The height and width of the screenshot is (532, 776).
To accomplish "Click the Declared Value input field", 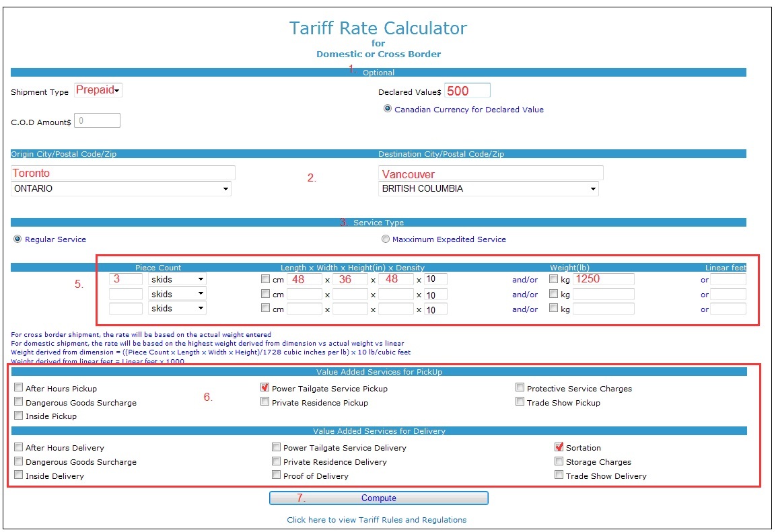I will tap(467, 91).
